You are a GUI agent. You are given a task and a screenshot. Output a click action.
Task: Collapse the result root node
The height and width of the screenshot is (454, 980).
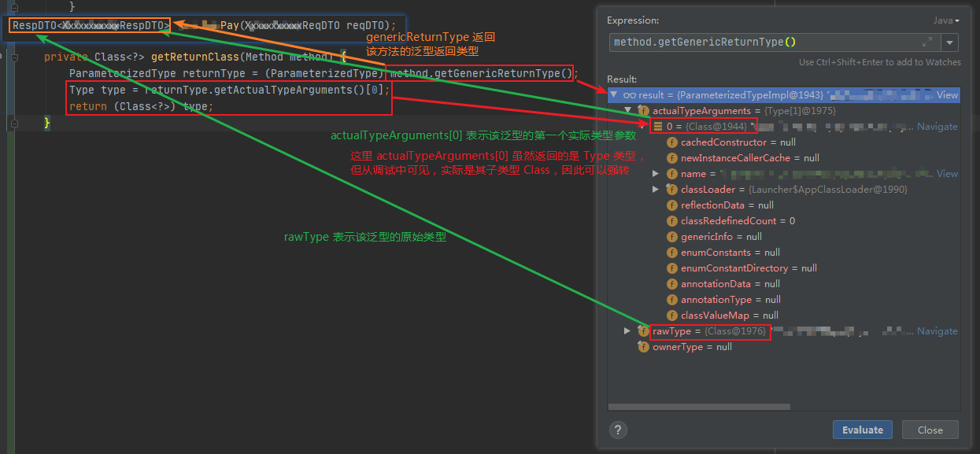tap(613, 95)
